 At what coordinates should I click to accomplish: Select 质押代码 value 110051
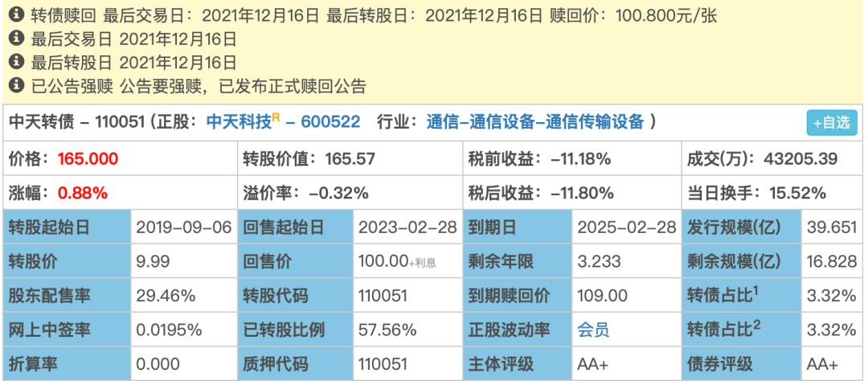(383, 364)
